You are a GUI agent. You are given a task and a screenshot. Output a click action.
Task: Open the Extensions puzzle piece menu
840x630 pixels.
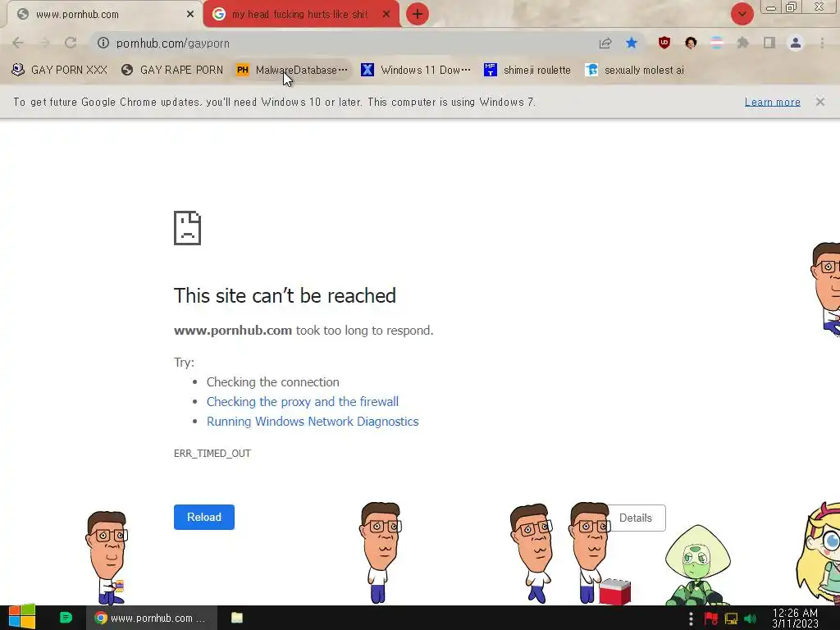[743, 43]
